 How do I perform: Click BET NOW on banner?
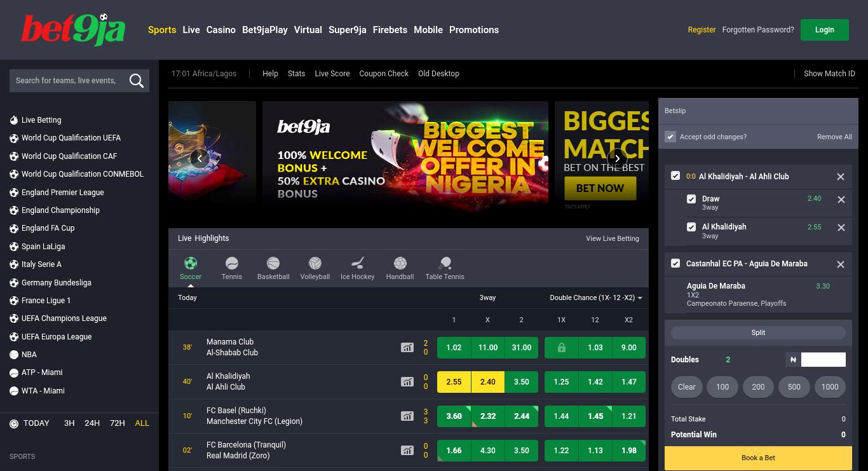(x=600, y=188)
